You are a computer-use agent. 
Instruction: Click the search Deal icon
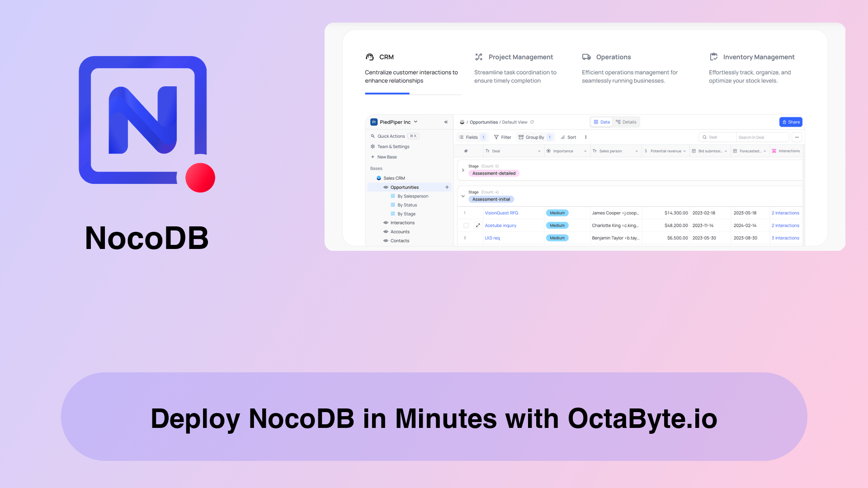click(x=705, y=137)
